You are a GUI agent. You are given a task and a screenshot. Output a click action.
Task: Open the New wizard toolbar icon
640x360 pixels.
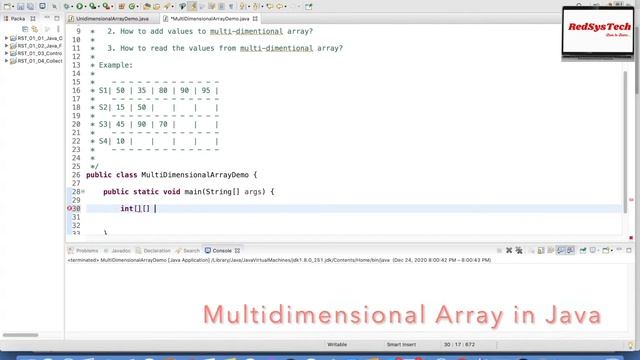tap(7, 6)
